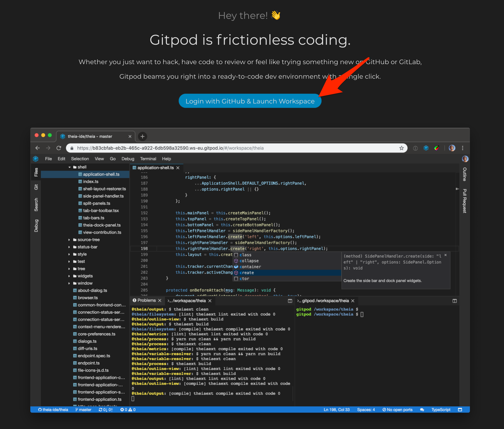Click the Gitpod logo in the IDE menu bar
Screen dimensions: 504x429
[36, 159]
